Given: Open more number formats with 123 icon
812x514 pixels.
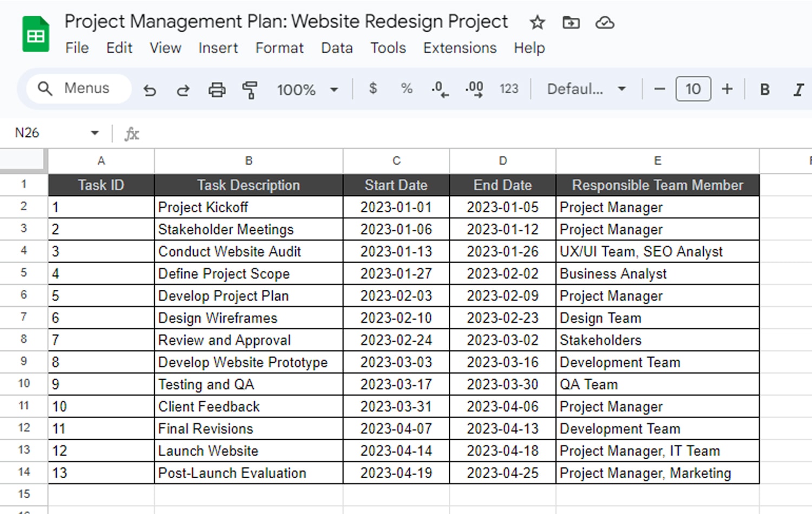Looking at the screenshot, I should click(x=508, y=89).
